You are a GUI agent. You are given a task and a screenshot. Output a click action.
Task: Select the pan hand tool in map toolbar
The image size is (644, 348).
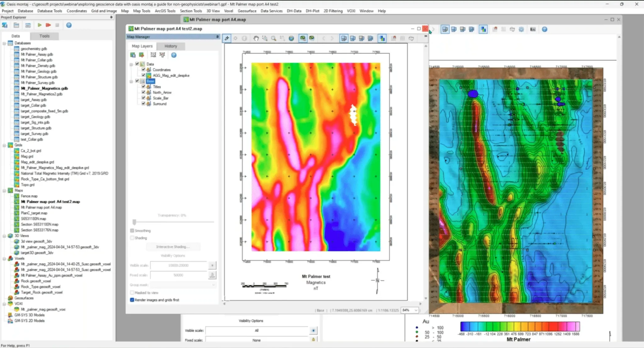coord(256,38)
